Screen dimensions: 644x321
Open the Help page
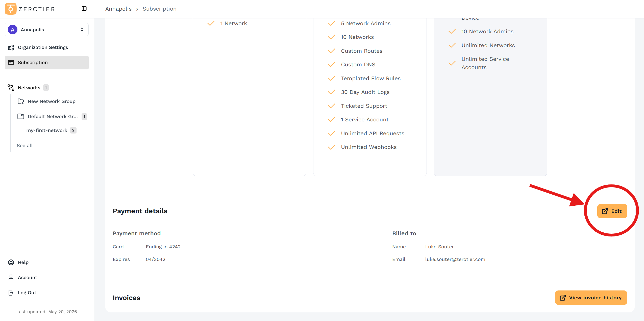[23, 262]
